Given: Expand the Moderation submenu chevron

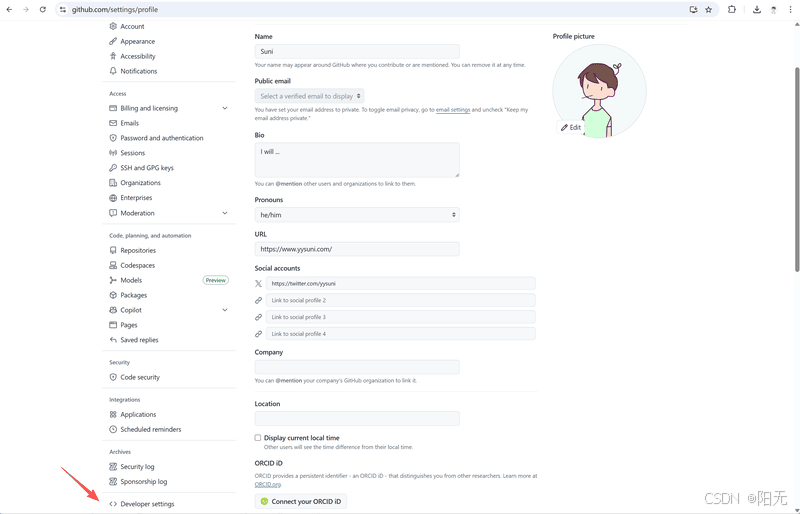Looking at the screenshot, I should (x=224, y=213).
